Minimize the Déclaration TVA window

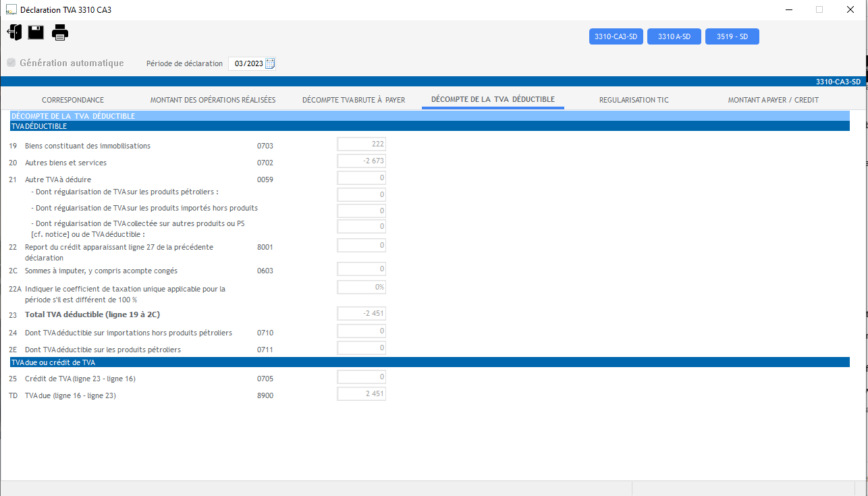point(789,9)
